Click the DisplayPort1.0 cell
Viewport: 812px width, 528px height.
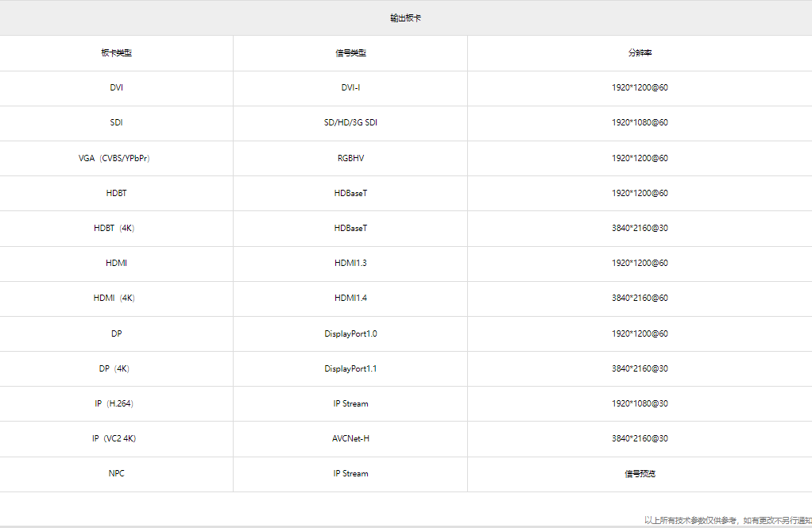[350, 334]
